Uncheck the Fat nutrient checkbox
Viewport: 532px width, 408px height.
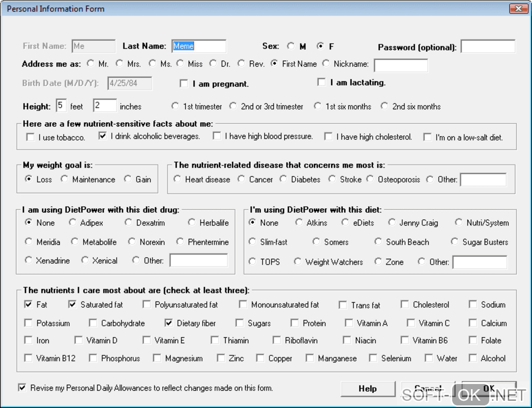click(28, 304)
